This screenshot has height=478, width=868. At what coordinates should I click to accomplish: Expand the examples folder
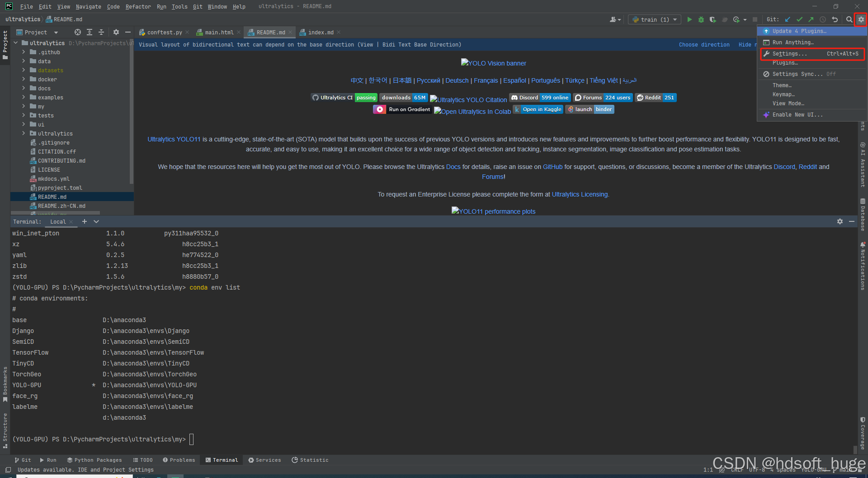(x=24, y=97)
